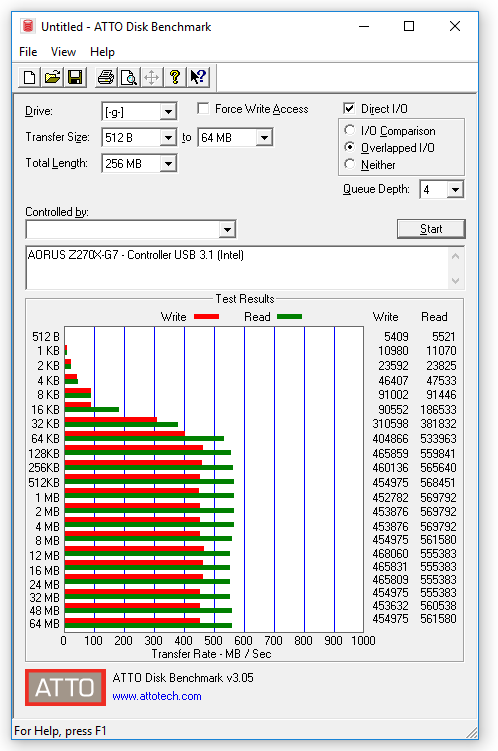Click the Print Preview icon
Viewport: 498px width, 751px height.
(x=129, y=77)
